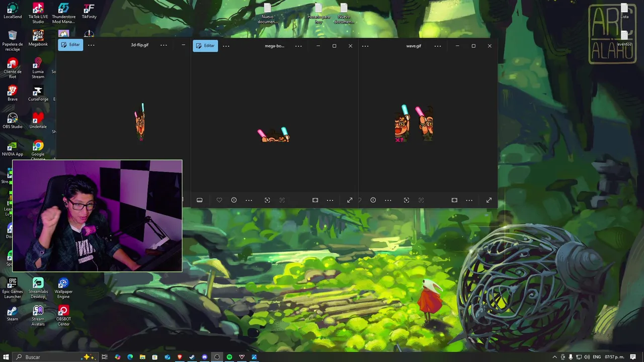Select the Thunderstore Mod Manager desktop icon
Image resolution: width=644 pixels, height=362 pixels.
point(63,13)
